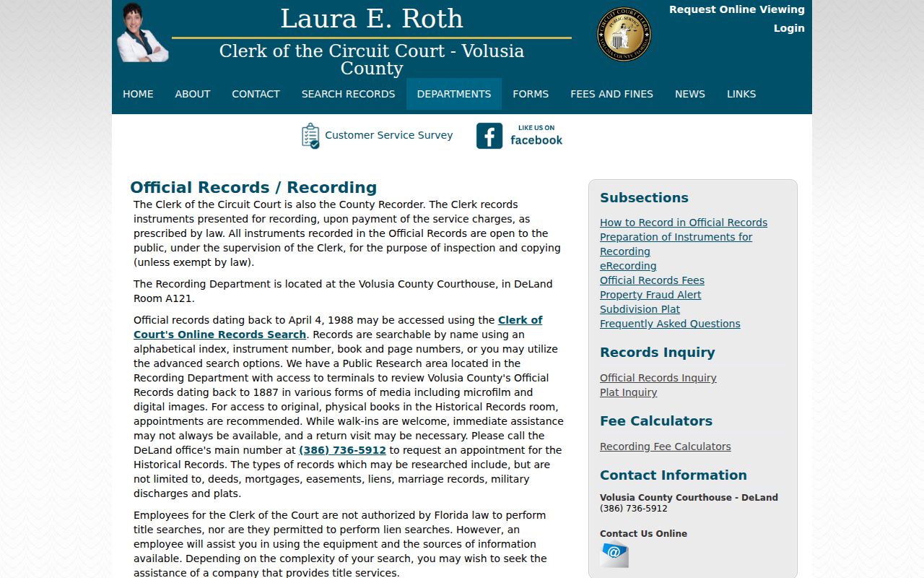Click the Laura E. Roth title text
The height and width of the screenshot is (578, 924).
click(372, 19)
